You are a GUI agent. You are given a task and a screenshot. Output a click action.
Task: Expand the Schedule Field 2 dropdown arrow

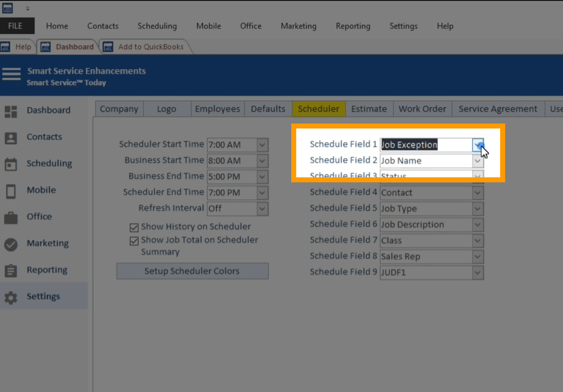[478, 161]
